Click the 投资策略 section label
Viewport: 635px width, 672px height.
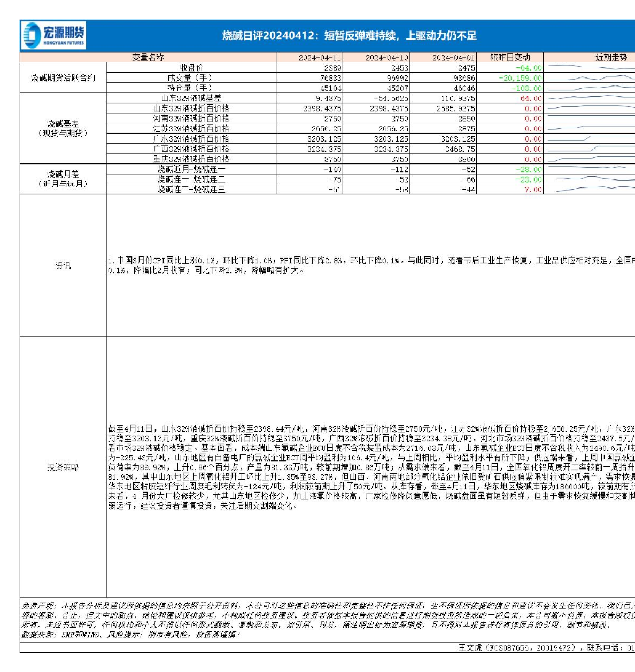click(63, 467)
